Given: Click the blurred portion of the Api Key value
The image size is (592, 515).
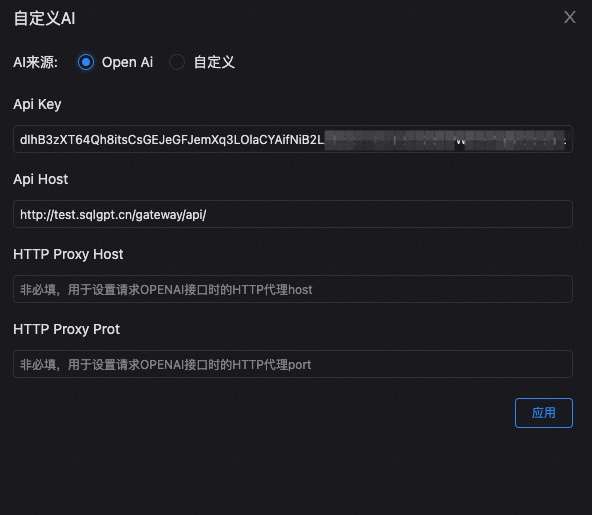Looking at the screenshot, I should (446, 140).
